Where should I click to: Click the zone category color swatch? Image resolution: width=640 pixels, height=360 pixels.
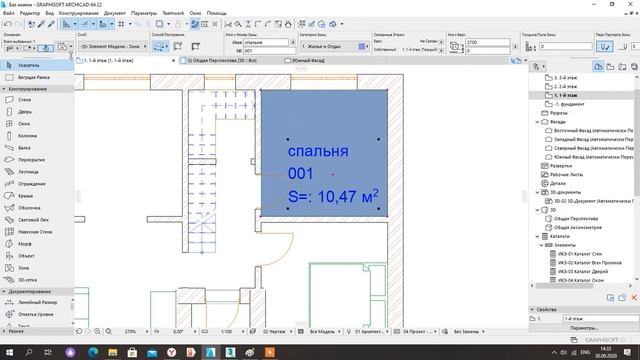[x=362, y=47]
